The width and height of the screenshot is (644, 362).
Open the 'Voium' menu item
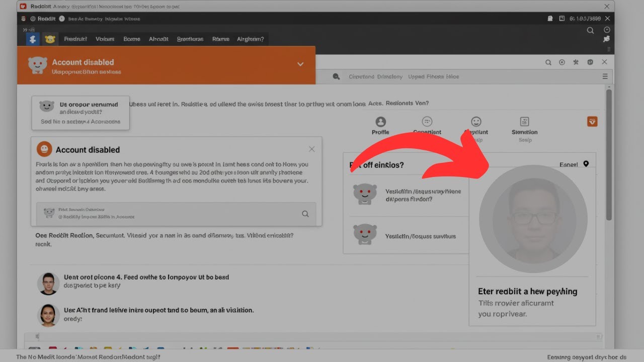[x=105, y=39]
